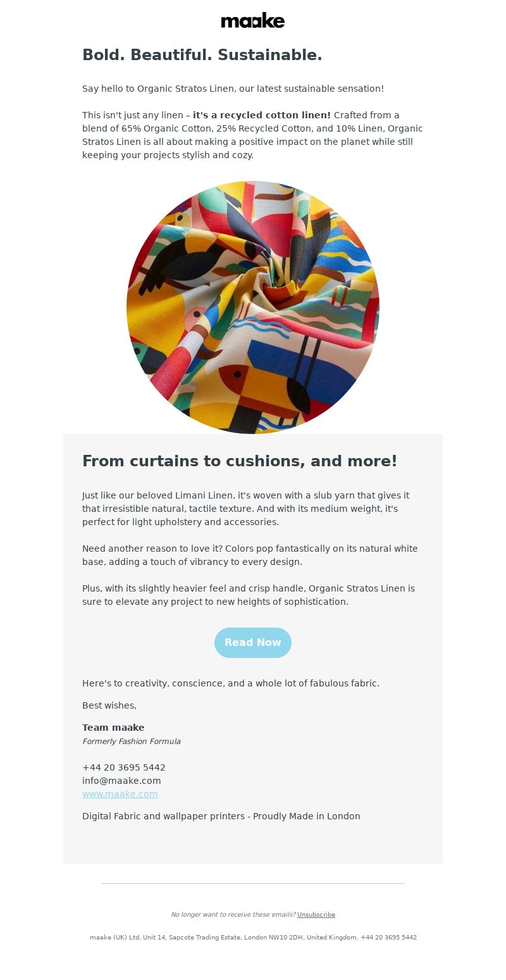The height and width of the screenshot is (980, 506).
Task: Click the 'Best wishes,' text
Action: coord(109,705)
